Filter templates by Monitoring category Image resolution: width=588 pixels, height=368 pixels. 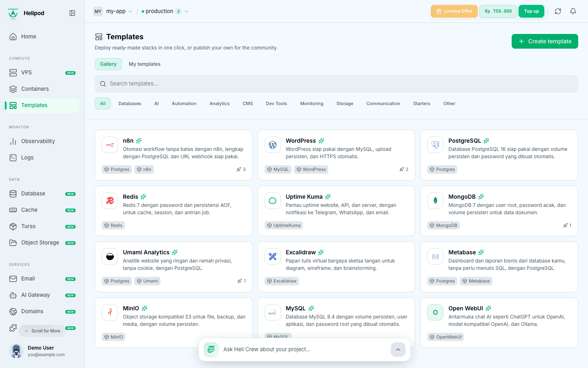tap(312, 103)
